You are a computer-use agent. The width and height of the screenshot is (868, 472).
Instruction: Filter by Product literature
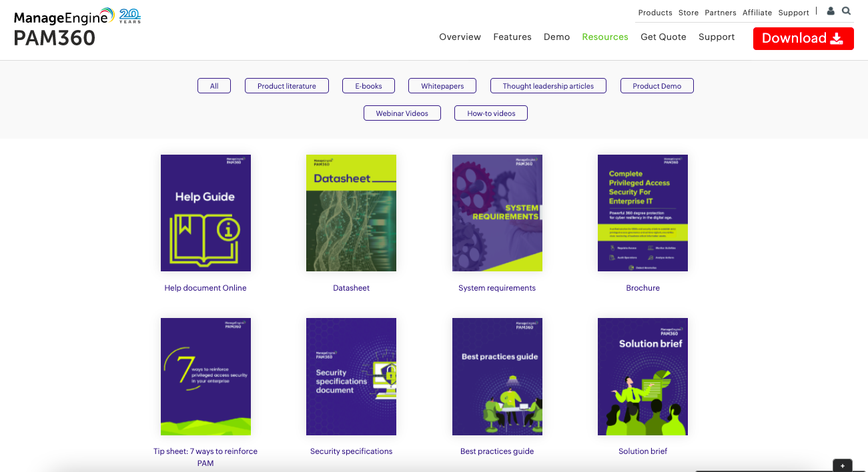pyautogui.click(x=287, y=86)
